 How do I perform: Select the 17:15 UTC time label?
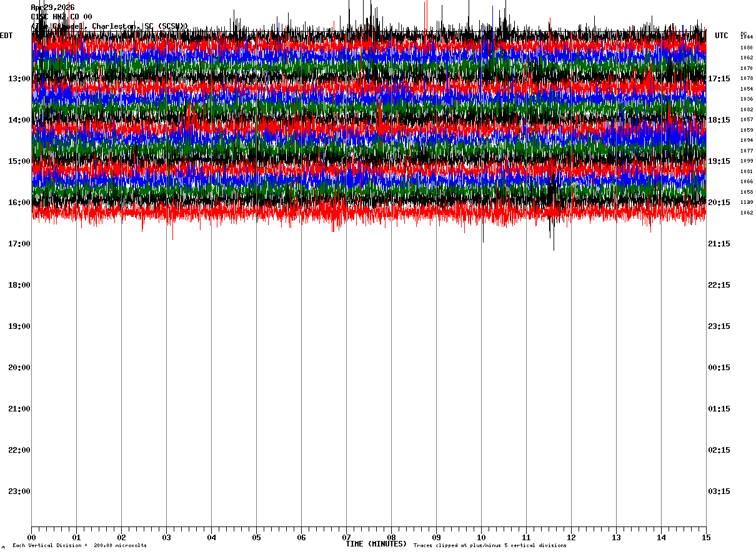719,79
